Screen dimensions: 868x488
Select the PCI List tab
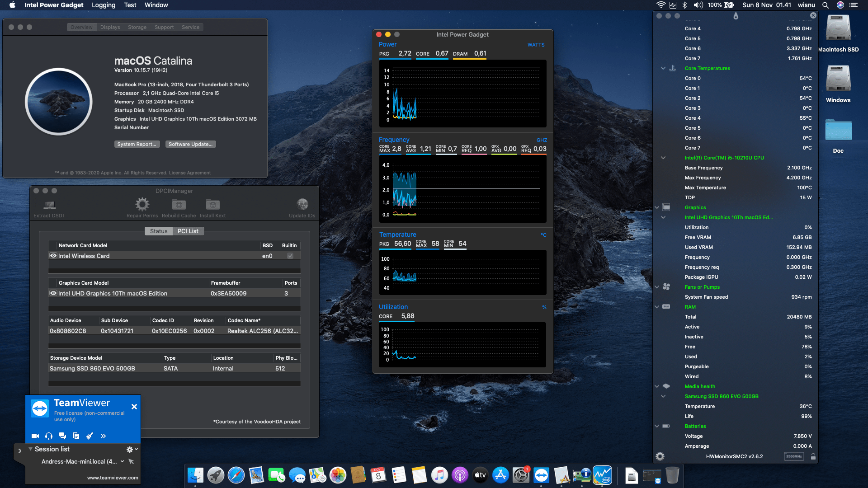188,231
